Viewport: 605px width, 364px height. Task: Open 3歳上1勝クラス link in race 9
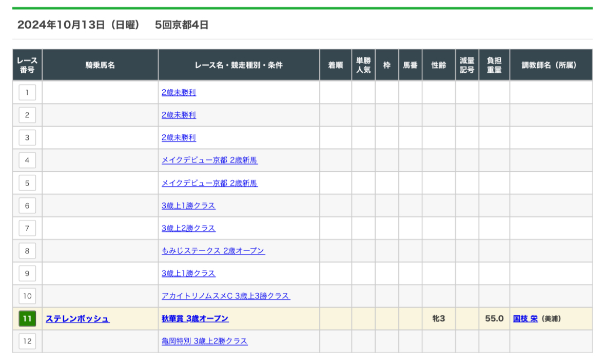pyautogui.click(x=188, y=273)
